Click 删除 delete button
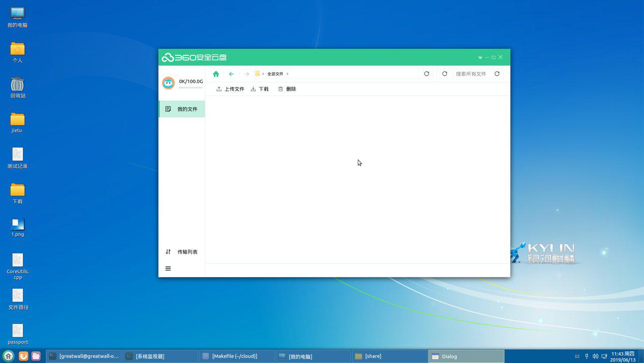Screen dimensions: 644x363 287,89
